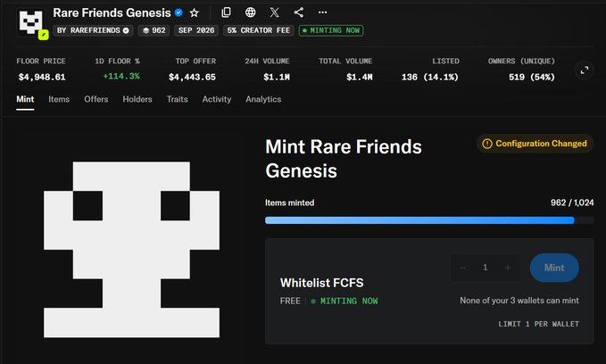Click the unique owners value 519 (54%)
Viewport: 606px width, 364px height.
(531, 78)
